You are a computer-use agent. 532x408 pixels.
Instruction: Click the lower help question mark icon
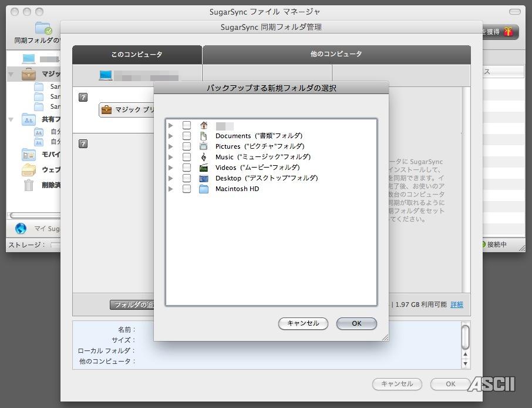(x=83, y=143)
